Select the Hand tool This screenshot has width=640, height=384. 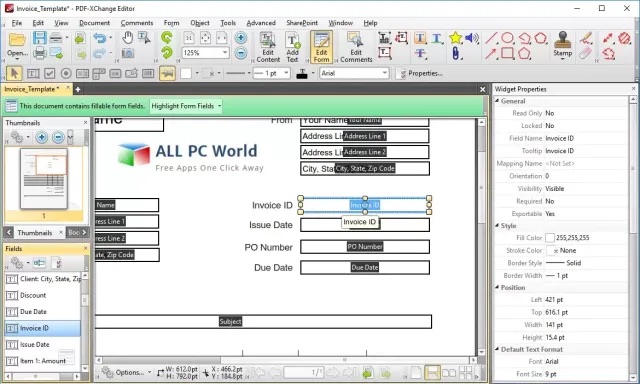pos(127,38)
